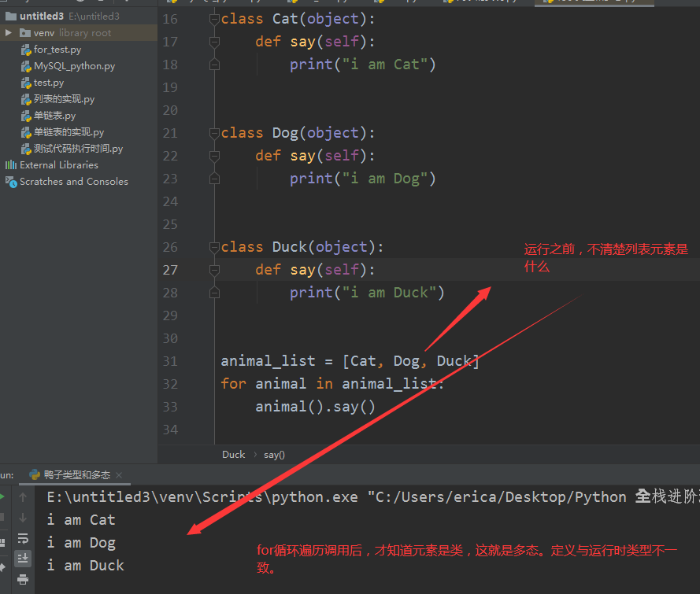Viewport: 700px width, 594px height.
Task: Expand the venv library root folder
Action: click(x=8, y=32)
